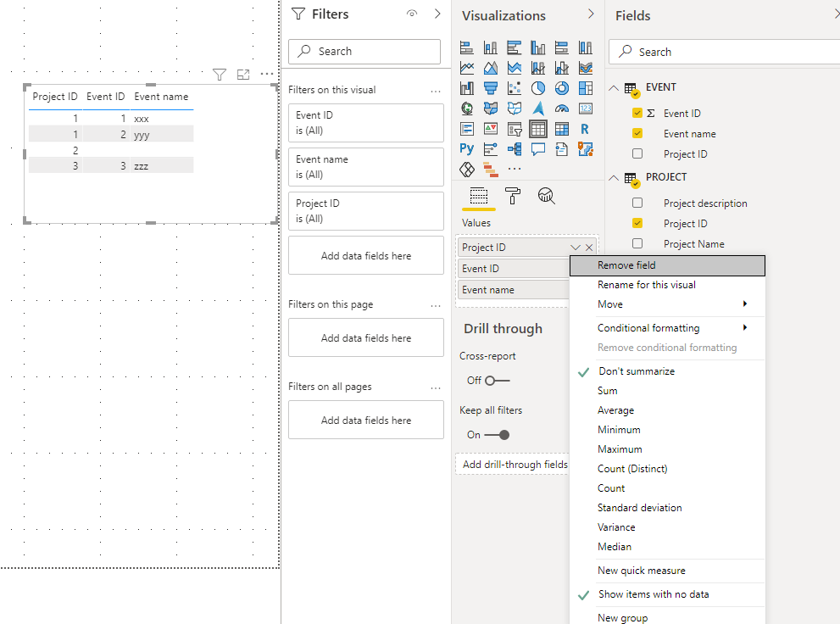Open the Event ID filter card
This screenshot has width=840, height=624.
pos(366,123)
